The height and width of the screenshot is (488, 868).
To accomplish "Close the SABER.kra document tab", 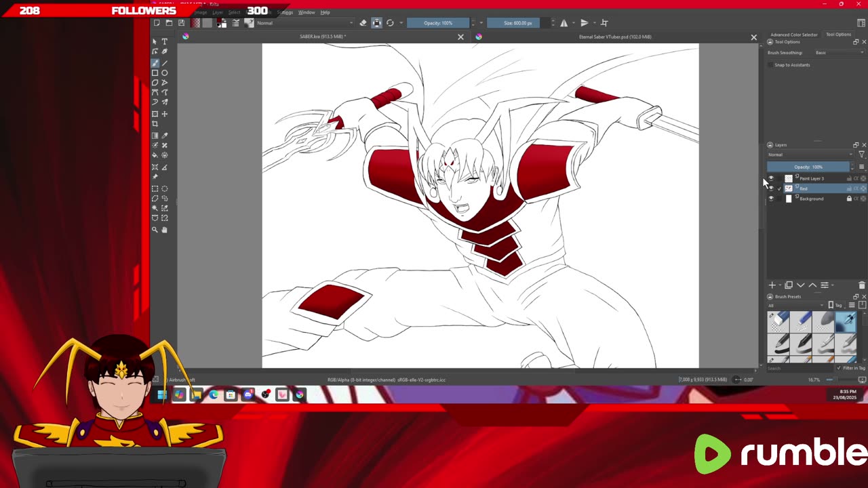I will click(x=460, y=37).
